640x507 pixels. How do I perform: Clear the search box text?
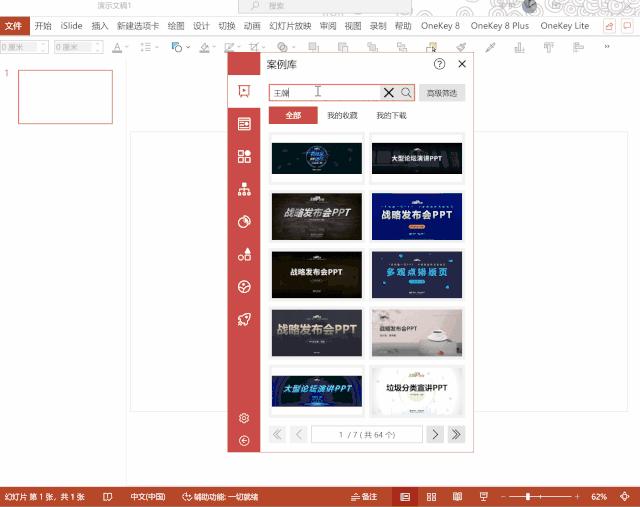pyautogui.click(x=389, y=93)
